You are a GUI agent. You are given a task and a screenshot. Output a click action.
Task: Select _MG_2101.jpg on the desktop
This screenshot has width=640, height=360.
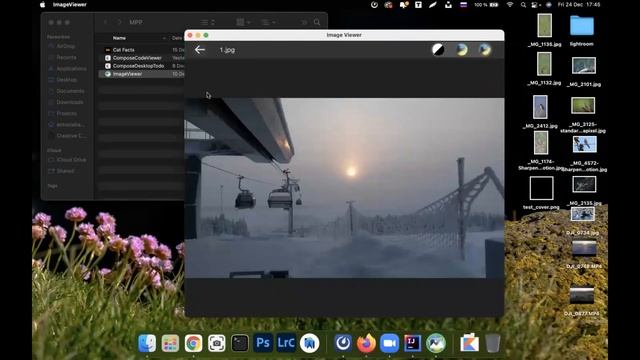(x=584, y=71)
